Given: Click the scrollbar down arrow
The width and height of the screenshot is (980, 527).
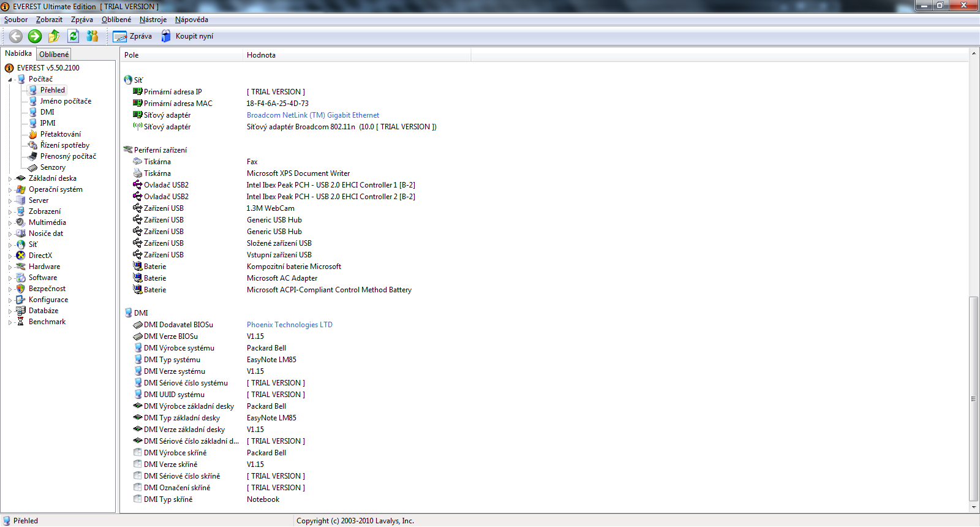Looking at the screenshot, I should [974, 507].
